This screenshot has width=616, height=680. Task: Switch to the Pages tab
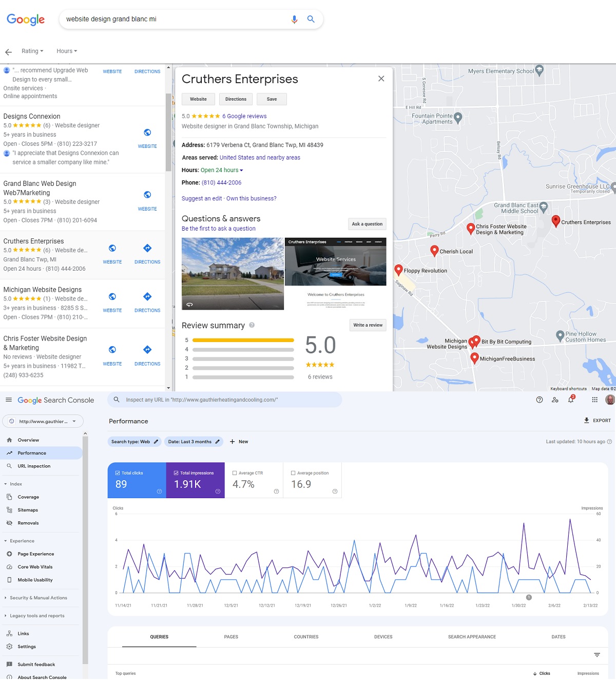pos(231,637)
